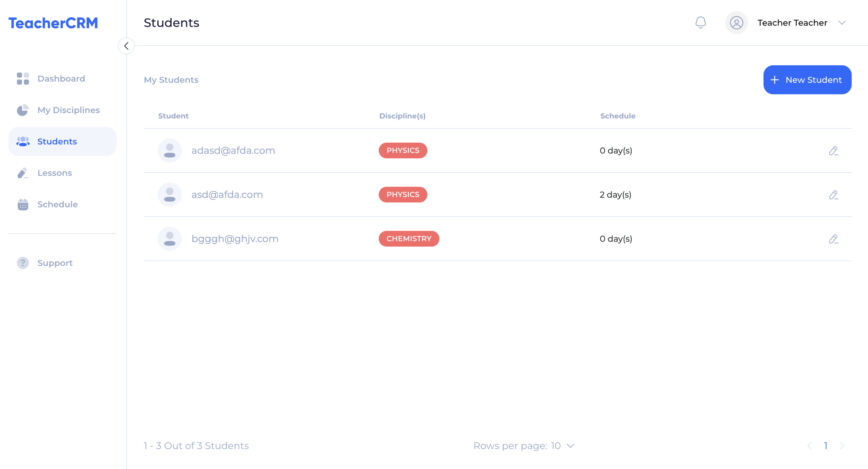Click the PHYSICS tag for adasd@afda.com
The height and width of the screenshot is (469, 868).
[x=403, y=150]
